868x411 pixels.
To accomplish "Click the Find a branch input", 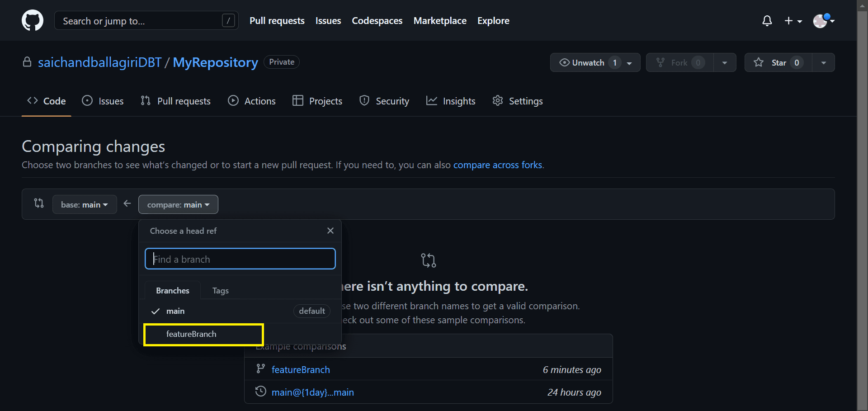I will [240, 259].
